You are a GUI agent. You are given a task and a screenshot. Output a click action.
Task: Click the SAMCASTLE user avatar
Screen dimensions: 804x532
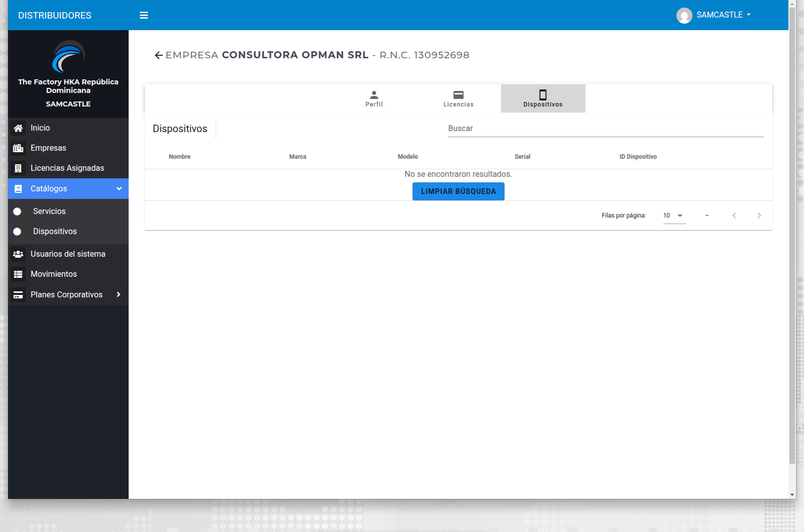click(x=684, y=16)
